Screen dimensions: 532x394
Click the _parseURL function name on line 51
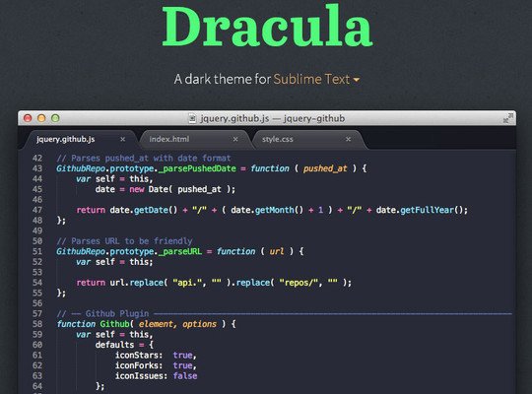pyautogui.click(x=180, y=251)
